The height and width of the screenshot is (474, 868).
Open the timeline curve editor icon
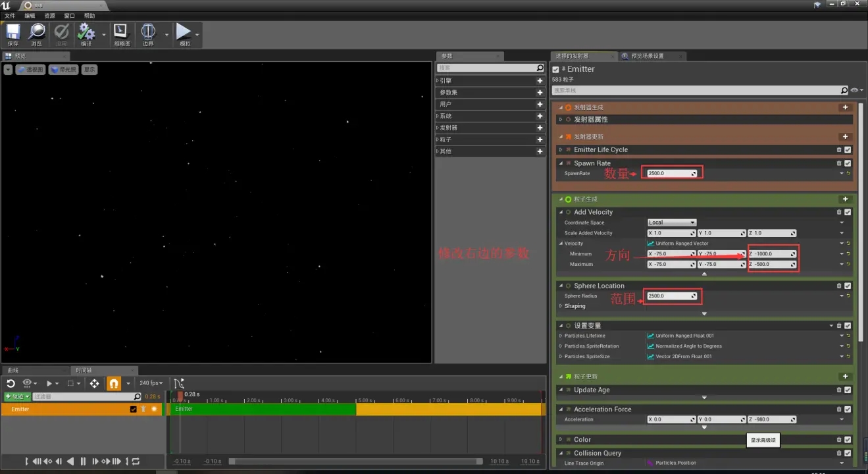(x=179, y=383)
